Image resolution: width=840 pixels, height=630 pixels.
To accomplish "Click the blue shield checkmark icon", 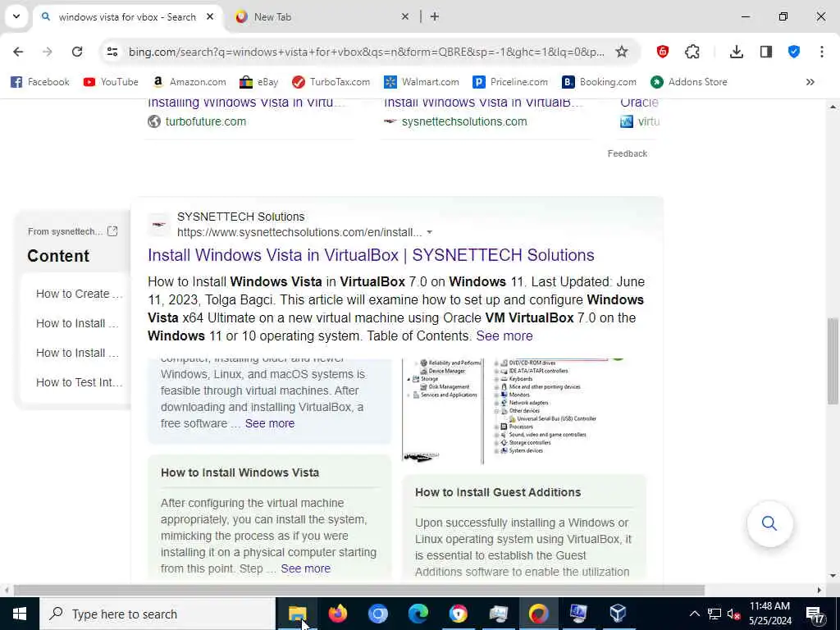I will click(x=794, y=52).
